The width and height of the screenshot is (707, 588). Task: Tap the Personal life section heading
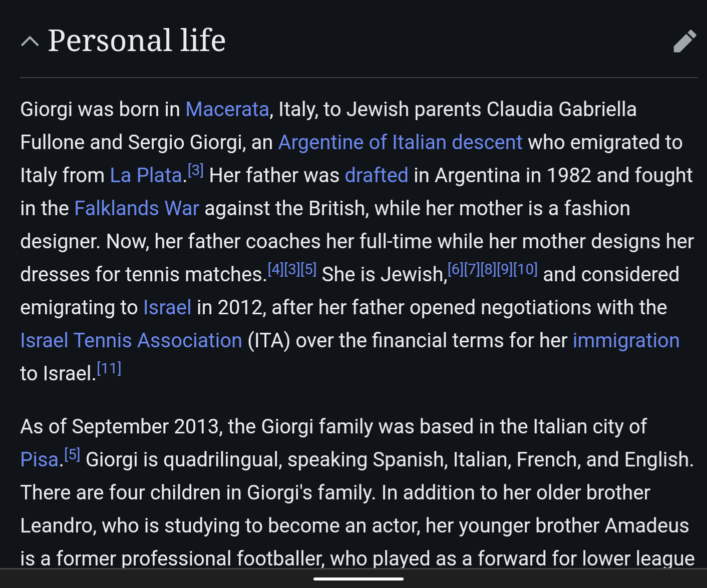(x=137, y=41)
